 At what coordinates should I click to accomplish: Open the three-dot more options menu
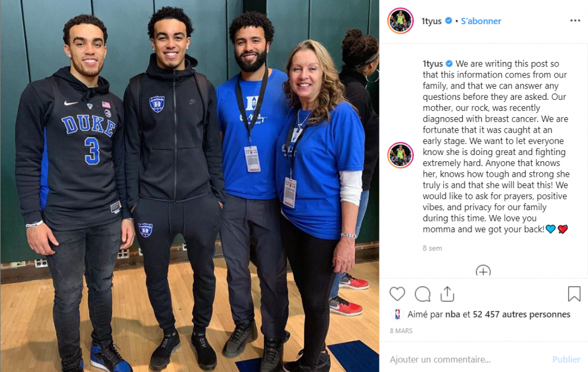point(575,21)
